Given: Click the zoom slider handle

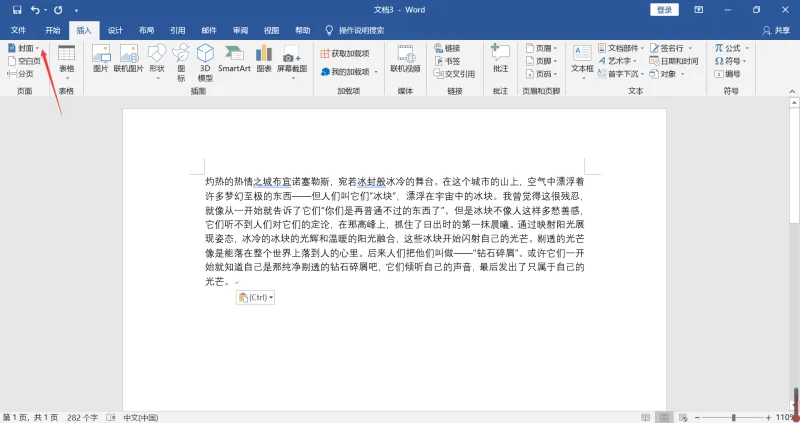Looking at the screenshot, I should point(734,417).
